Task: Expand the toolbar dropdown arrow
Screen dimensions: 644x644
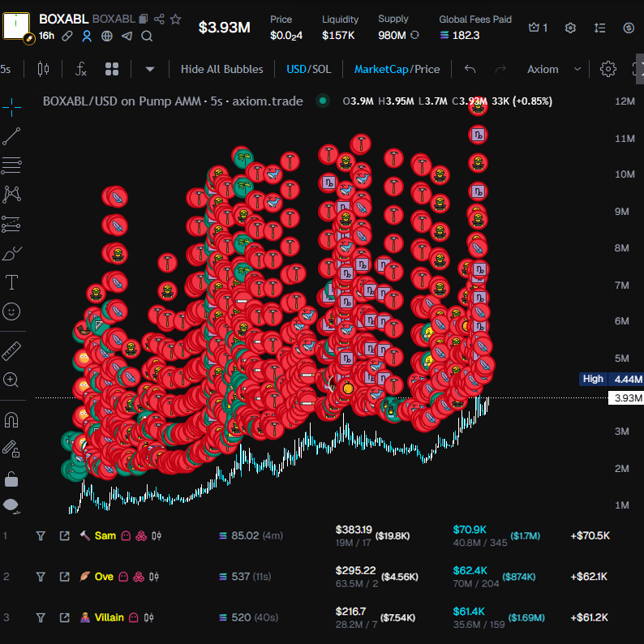Action: tap(150, 69)
